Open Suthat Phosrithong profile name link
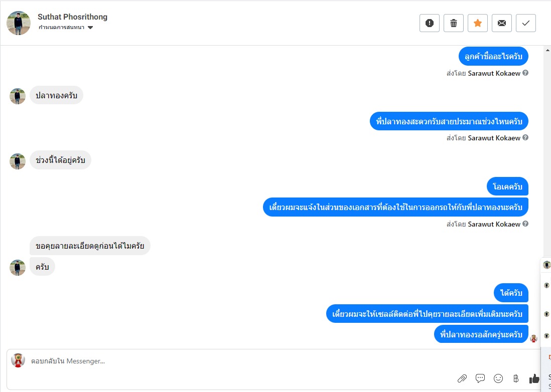The width and height of the screenshot is (551, 392). click(x=72, y=17)
